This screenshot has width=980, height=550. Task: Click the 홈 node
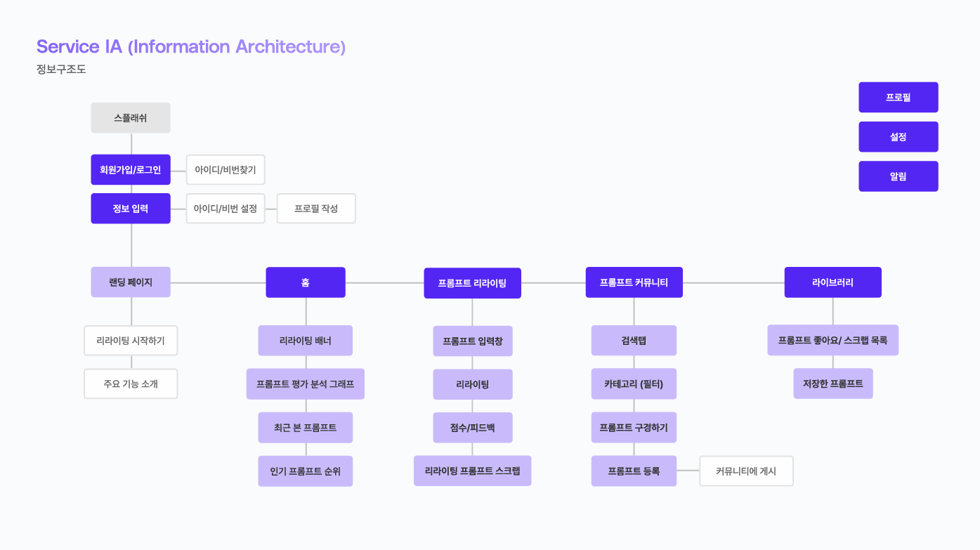306,282
